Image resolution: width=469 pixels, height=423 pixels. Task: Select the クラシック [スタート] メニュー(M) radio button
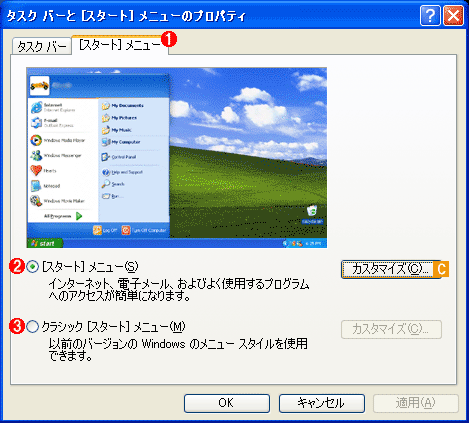32,327
